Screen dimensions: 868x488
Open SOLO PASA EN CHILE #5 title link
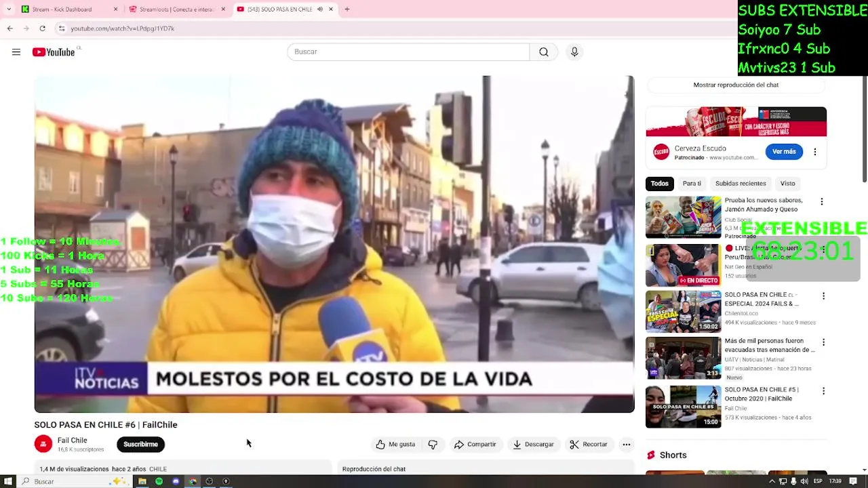[762, 394]
